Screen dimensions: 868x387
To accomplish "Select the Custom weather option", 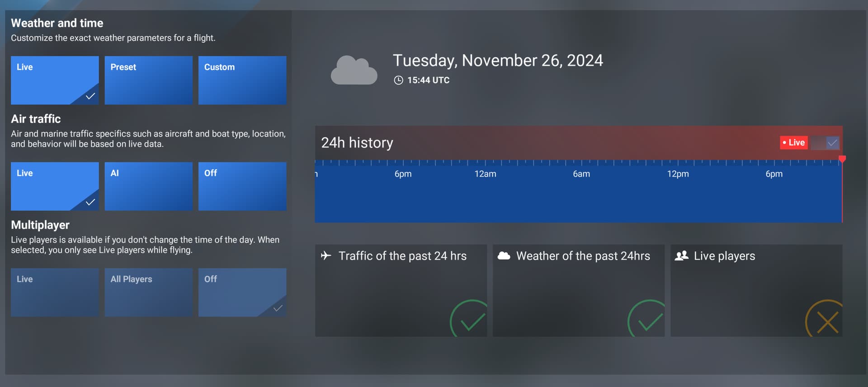I will click(x=242, y=80).
